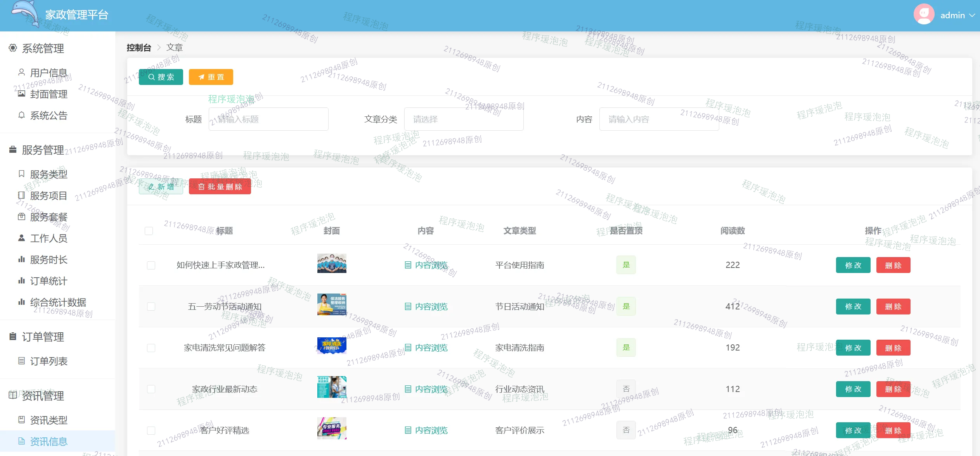Screen dimensions: 980x456
Task: Toggle the select-all checkbox in table header
Action: [149, 231]
